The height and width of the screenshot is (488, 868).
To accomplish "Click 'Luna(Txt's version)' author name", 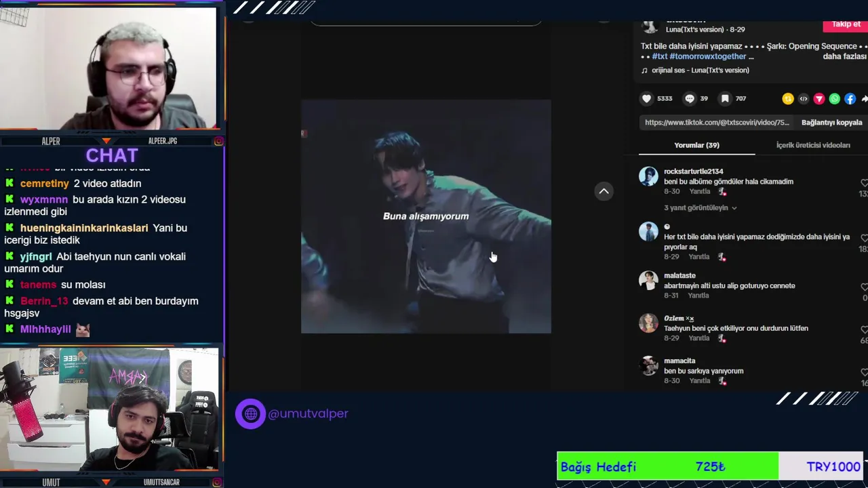I will click(x=696, y=30).
